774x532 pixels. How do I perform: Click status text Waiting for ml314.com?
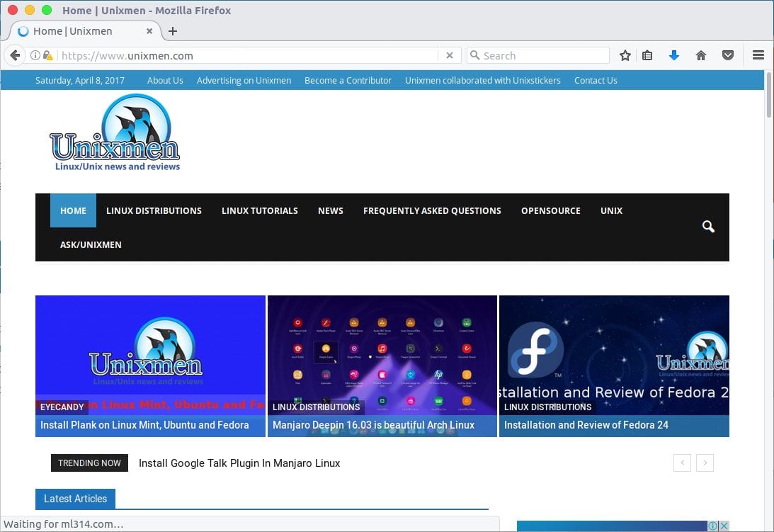click(64, 524)
